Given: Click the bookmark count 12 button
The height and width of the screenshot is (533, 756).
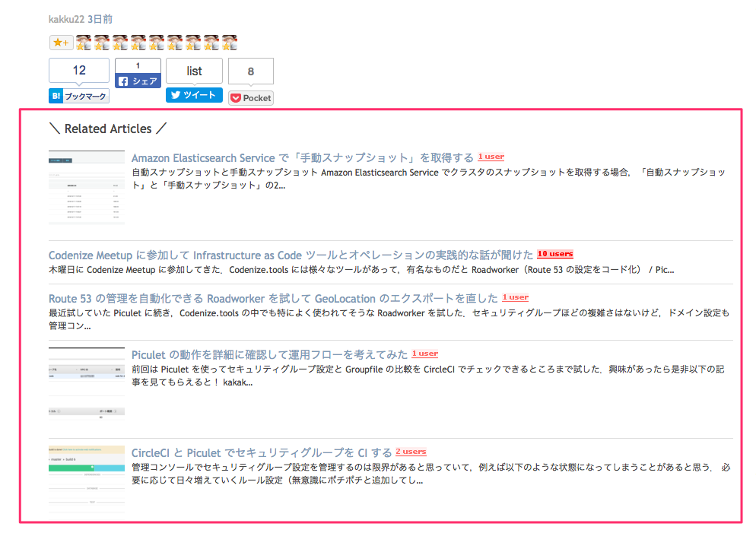Looking at the screenshot, I should pyautogui.click(x=78, y=70).
